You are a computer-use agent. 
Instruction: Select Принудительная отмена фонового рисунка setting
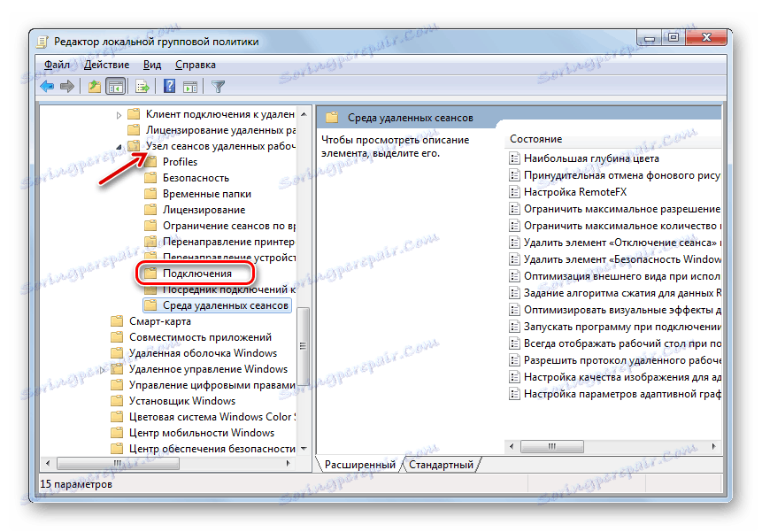coord(621,175)
